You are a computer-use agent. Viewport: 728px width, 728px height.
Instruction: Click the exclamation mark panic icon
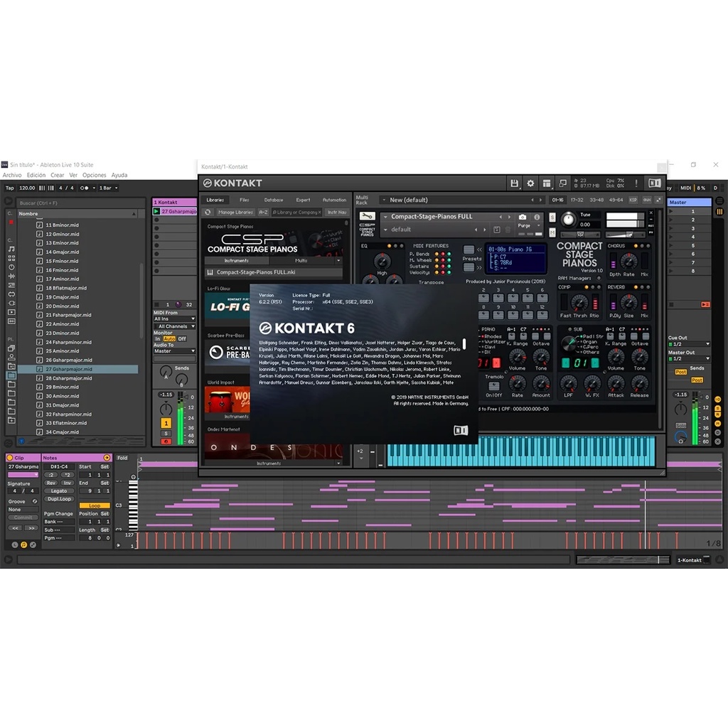click(636, 183)
